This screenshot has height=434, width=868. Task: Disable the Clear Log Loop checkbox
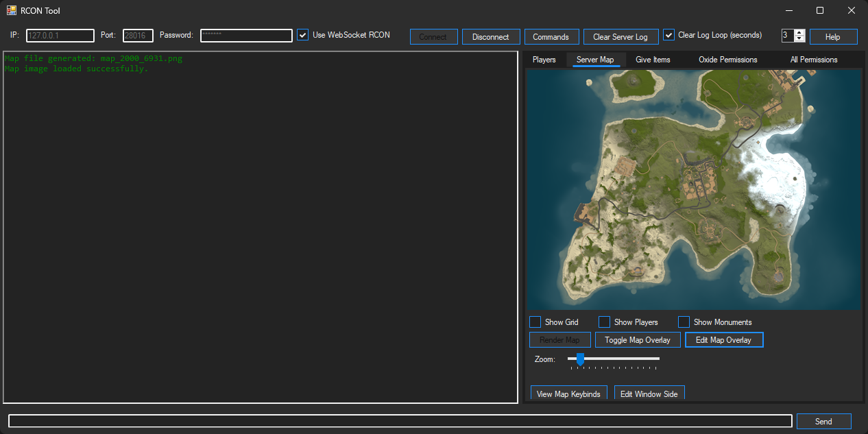669,35
